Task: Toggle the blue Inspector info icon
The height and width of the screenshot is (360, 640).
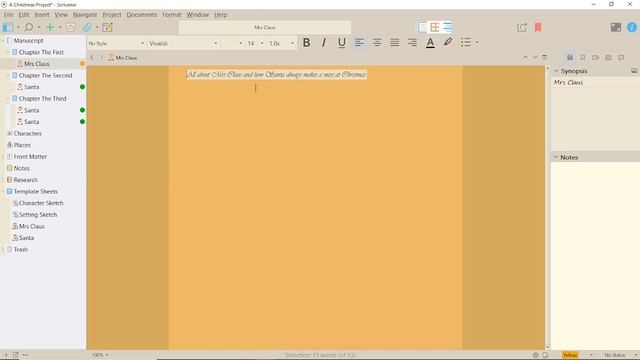Action: click(x=632, y=27)
